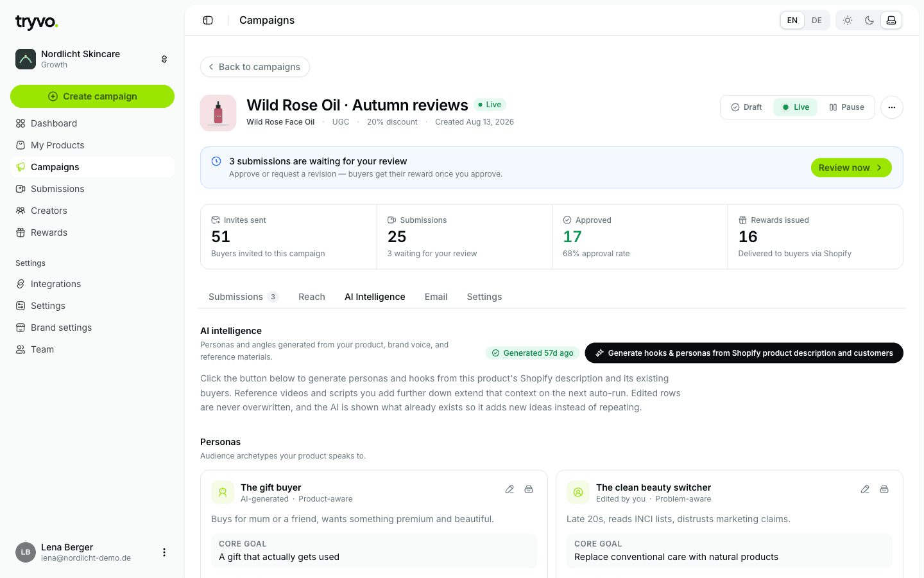Image resolution: width=924 pixels, height=578 pixels.
Task: Select Campaigns in sidebar
Action: point(92,167)
